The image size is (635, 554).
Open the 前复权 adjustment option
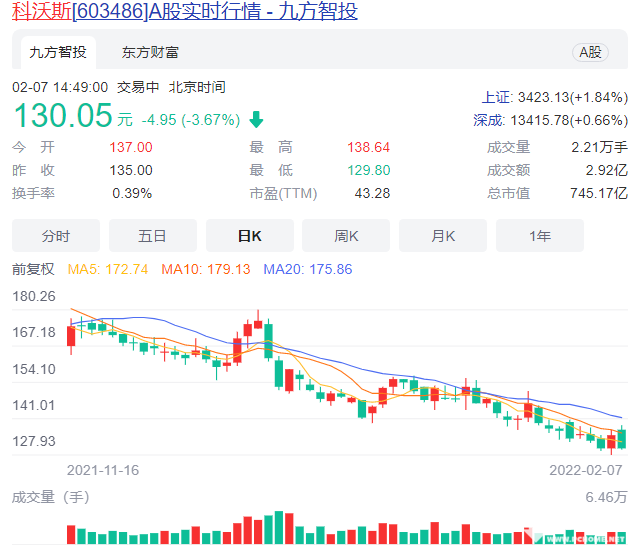coord(32,269)
